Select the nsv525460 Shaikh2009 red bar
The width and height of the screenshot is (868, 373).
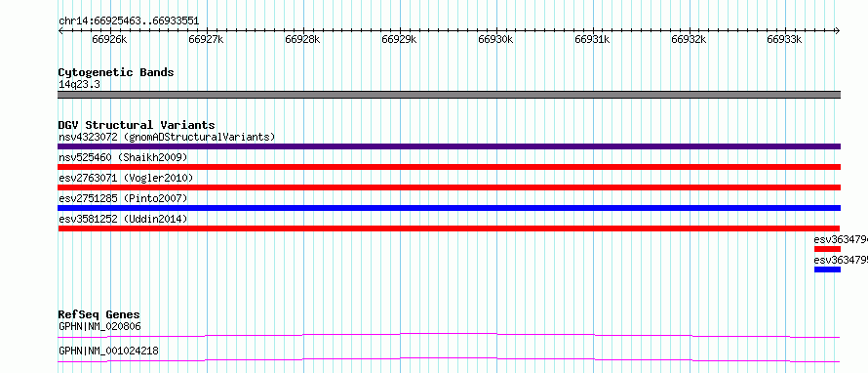449,167
